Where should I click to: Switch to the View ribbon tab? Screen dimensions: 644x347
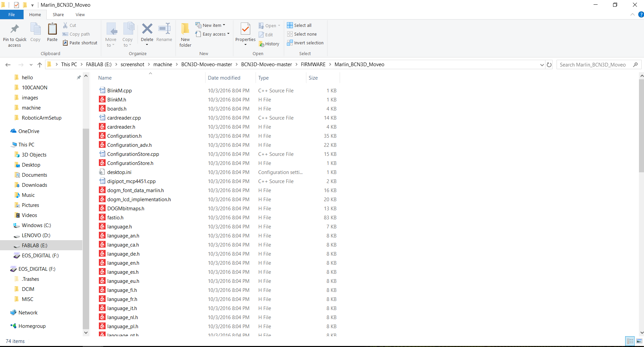(80, 14)
